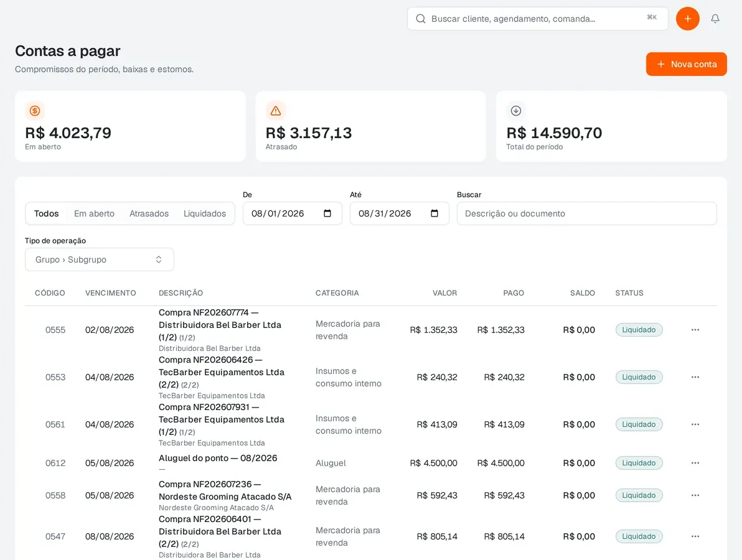The width and height of the screenshot is (742, 560).
Task: Switch to the Atrasados filter tab
Action: tap(149, 214)
